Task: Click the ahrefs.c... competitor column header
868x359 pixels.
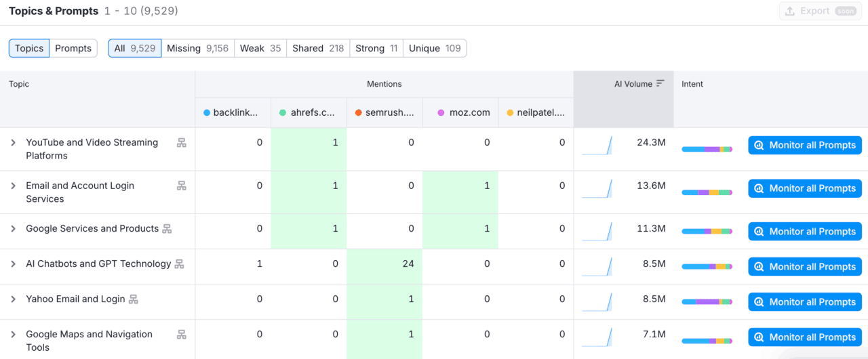Action: [x=309, y=112]
